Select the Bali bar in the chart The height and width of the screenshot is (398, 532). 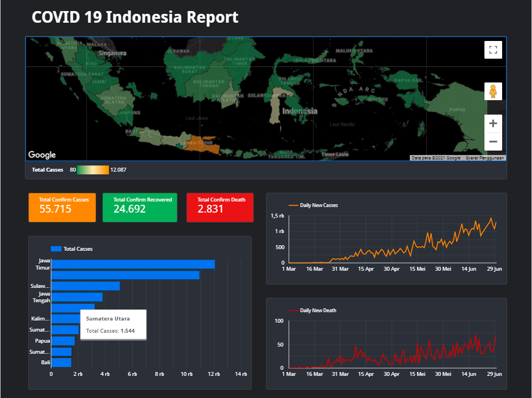click(x=60, y=363)
